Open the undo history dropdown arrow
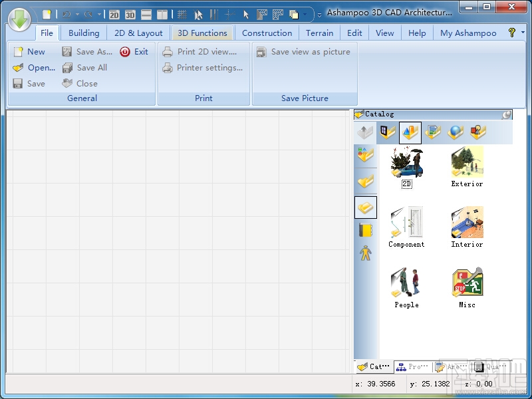 click(77, 14)
